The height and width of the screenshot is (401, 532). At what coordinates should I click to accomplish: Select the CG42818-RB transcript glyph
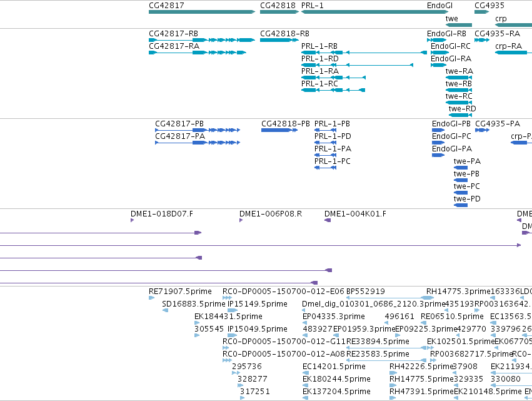click(279, 40)
